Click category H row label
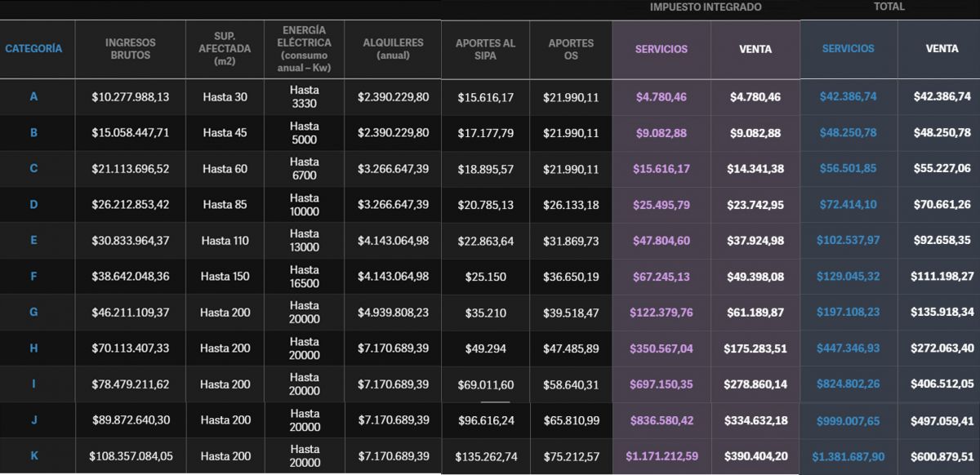 [x=33, y=348]
